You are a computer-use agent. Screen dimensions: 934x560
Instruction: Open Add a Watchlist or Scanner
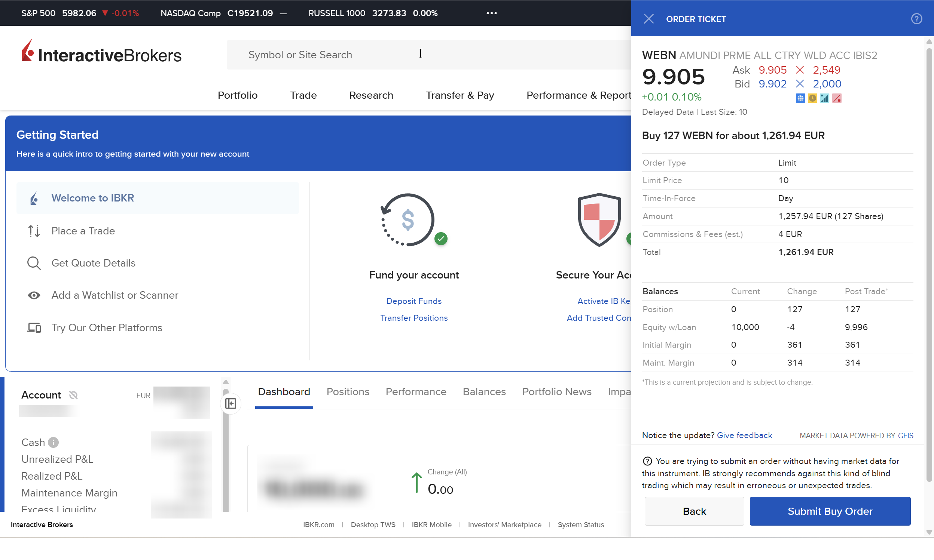point(115,295)
